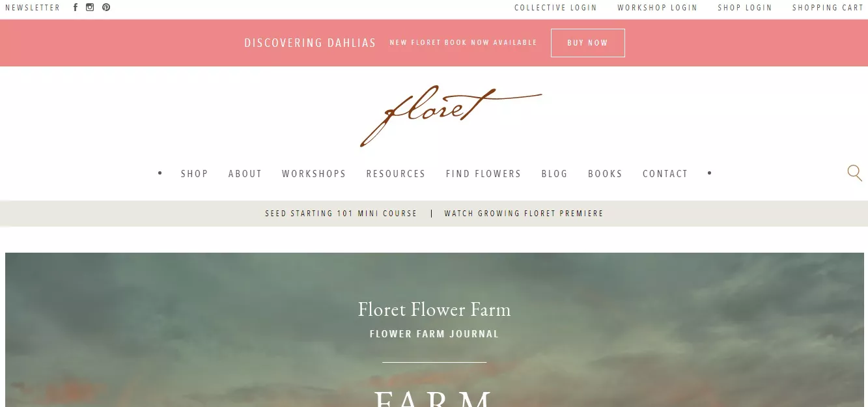868x407 pixels.
Task: Open the Resources menu
Action: click(396, 174)
